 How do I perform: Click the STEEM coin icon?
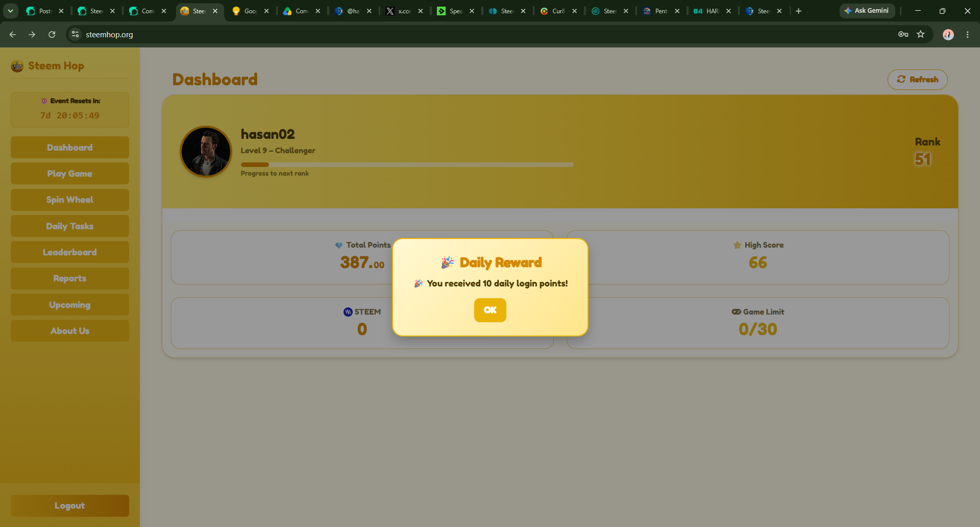tap(348, 312)
